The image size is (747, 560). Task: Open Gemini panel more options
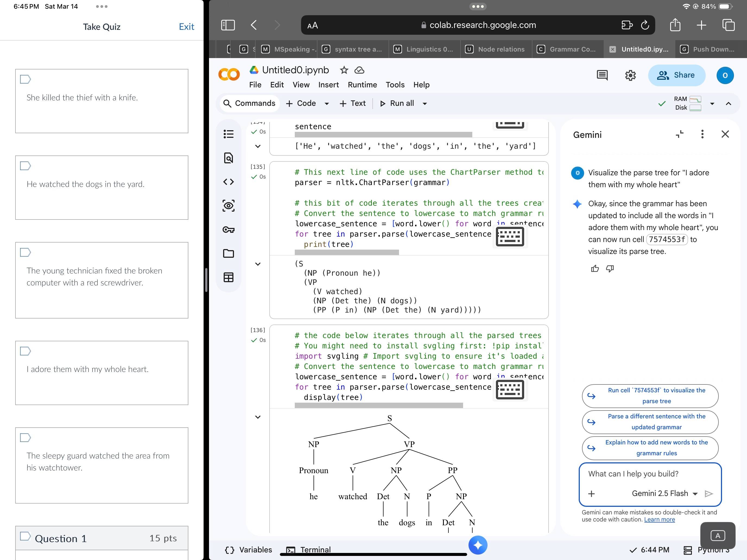[702, 134]
